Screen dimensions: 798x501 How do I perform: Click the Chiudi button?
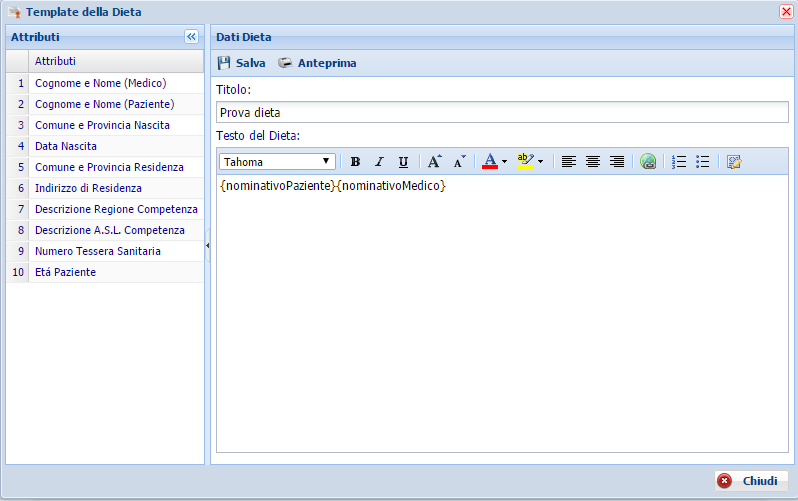pos(751,481)
